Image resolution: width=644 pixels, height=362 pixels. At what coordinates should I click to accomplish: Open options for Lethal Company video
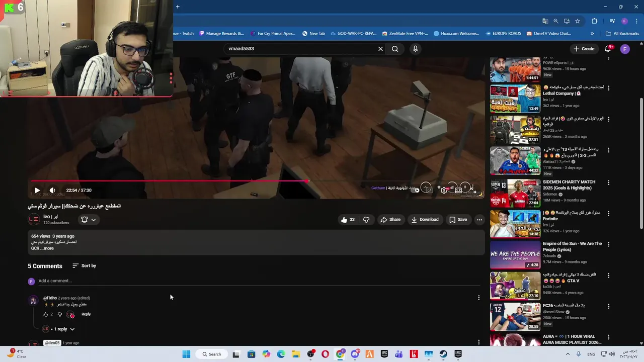(x=609, y=87)
